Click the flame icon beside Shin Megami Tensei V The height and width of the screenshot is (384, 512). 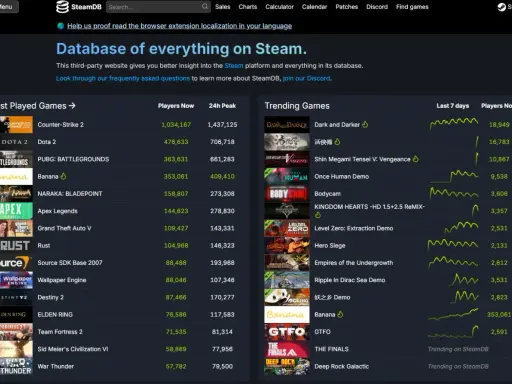(x=416, y=159)
